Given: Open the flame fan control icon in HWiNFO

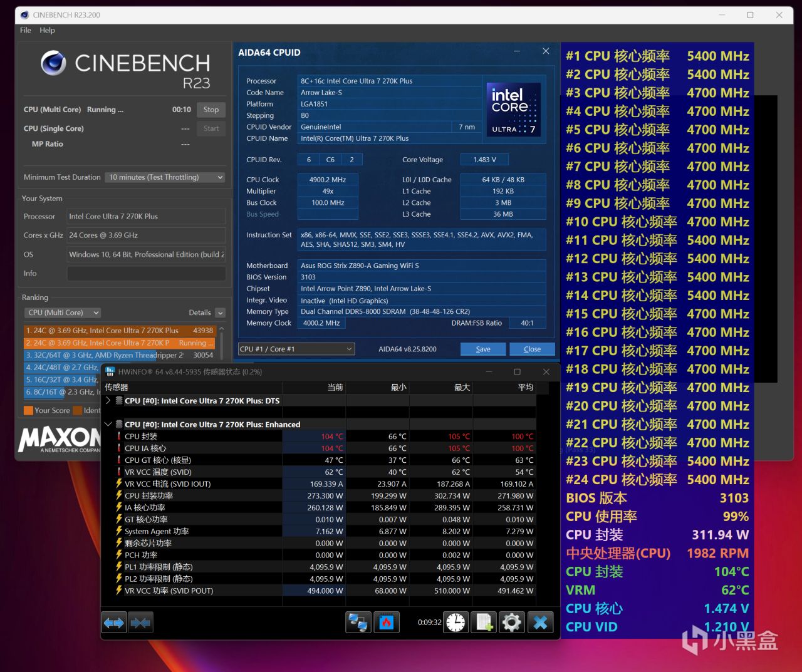Looking at the screenshot, I should point(387,623).
